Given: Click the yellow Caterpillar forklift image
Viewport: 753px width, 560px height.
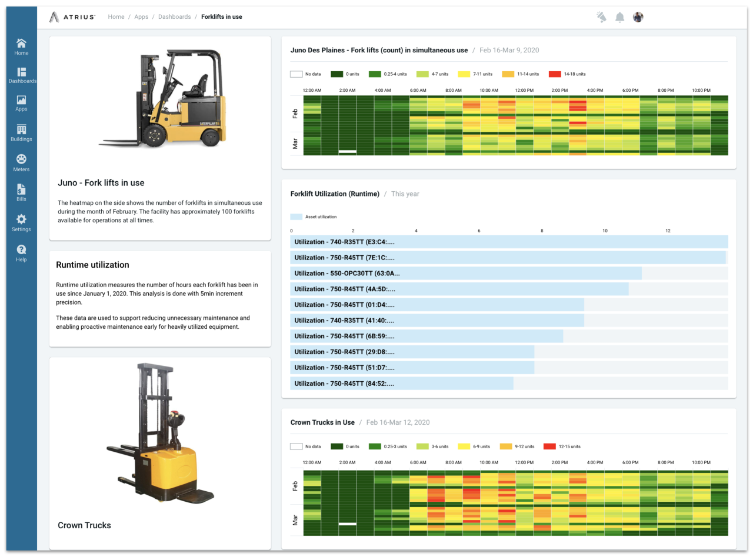Looking at the screenshot, I should (x=162, y=98).
